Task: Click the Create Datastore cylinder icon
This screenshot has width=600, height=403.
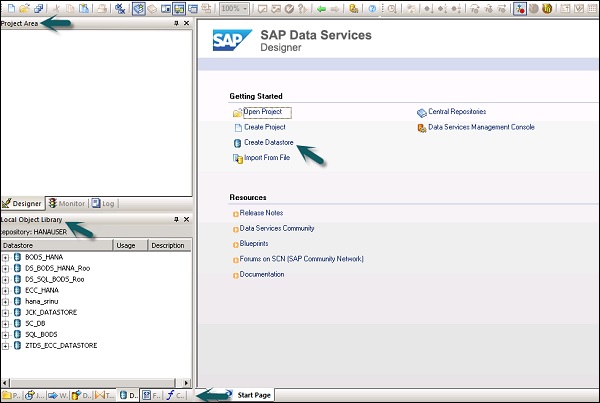Action: [x=237, y=143]
